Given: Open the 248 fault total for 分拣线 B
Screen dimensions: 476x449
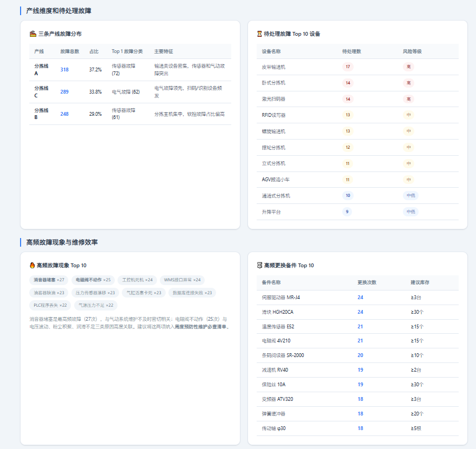Looking at the screenshot, I should 64,114.
